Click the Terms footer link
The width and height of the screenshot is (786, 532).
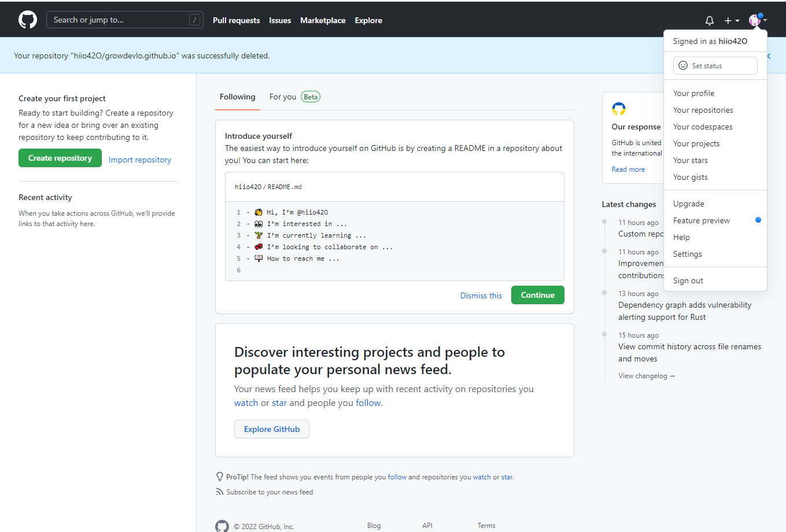click(x=486, y=526)
